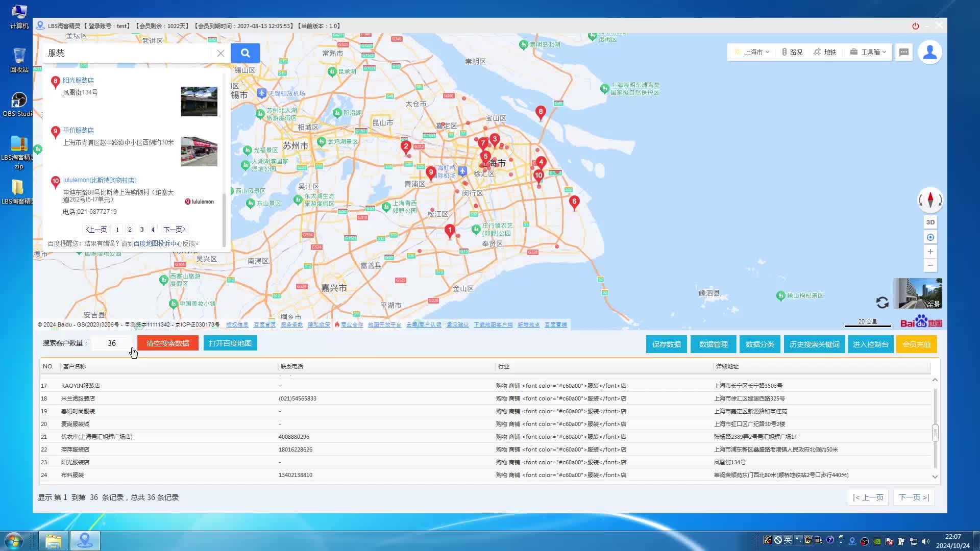Screen dimensions: 980x551
Task: Clear the search box with X icon
Action: (x=220, y=53)
